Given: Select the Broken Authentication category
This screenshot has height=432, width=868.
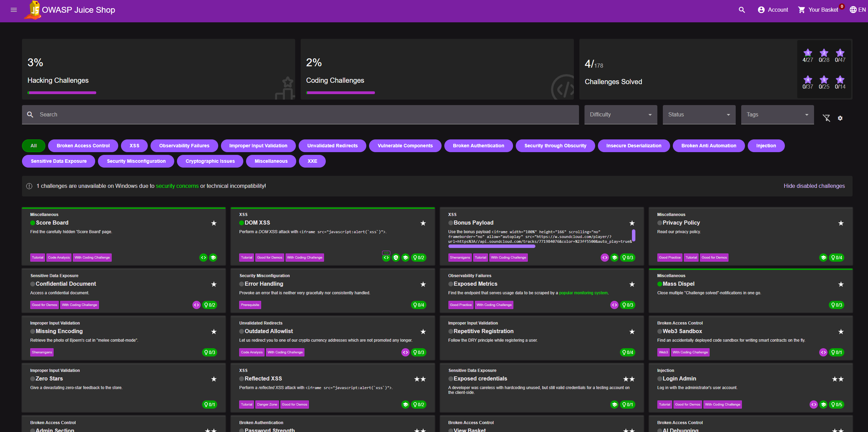Looking at the screenshot, I should [478, 146].
